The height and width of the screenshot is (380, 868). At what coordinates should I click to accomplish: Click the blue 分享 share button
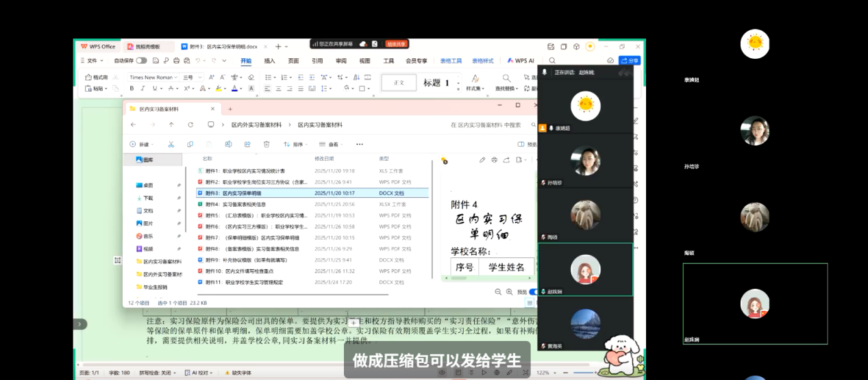[x=630, y=60]
